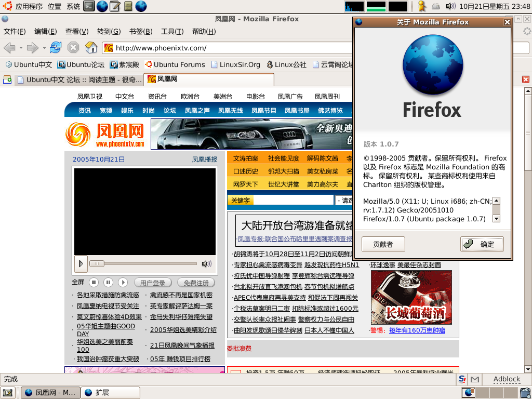Viewport: 532px width, 399px height.
Task: Select the 凤凰网 tab
Action: point(209,79)
